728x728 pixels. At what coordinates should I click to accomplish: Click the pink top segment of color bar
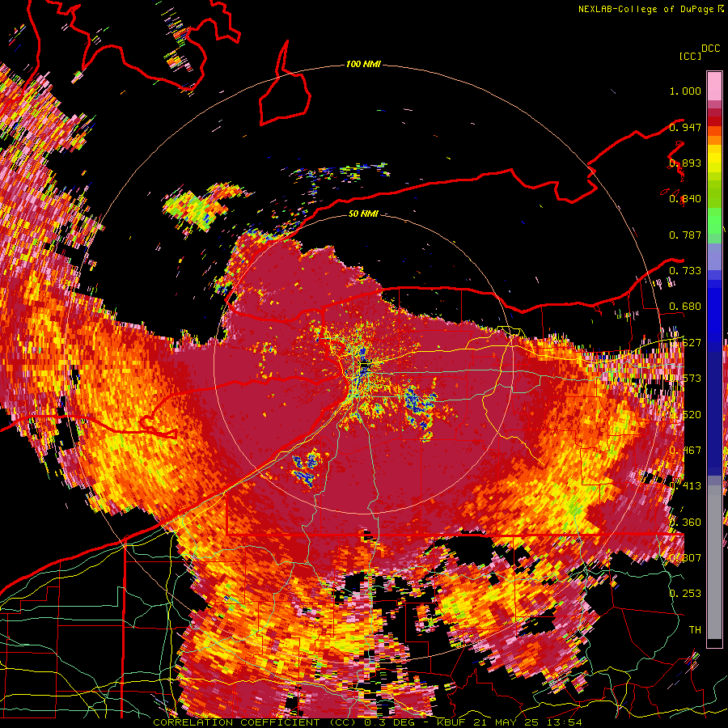tap(714, 86)
